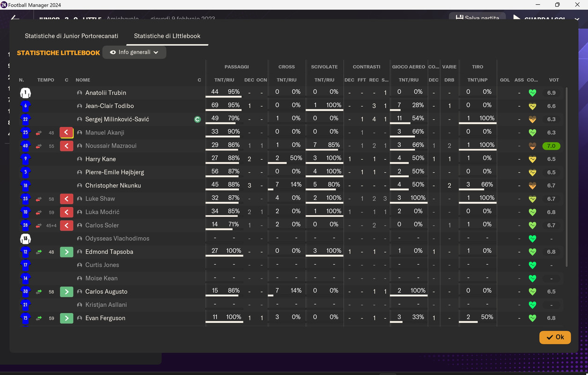The image size is (588, 375).
Task: Click Harry Kane's number 9 shirt icon
Action: click(25, 159)
